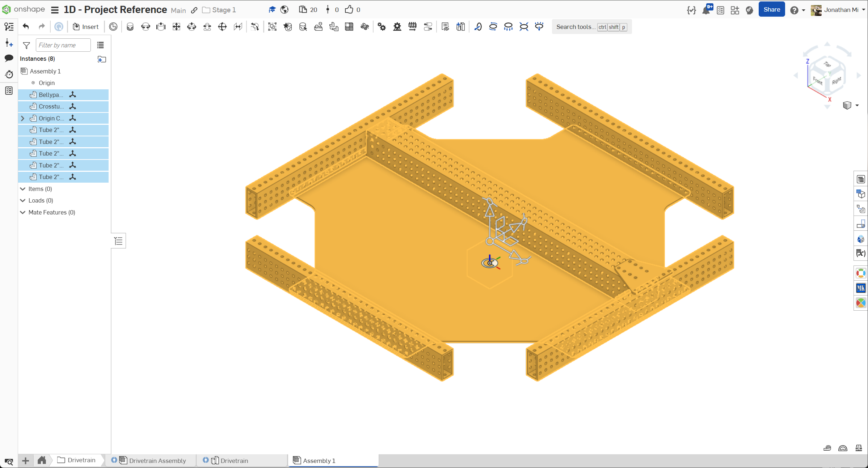This screenshot has width=868, height=468.
Task: Click the blue Share button
Action: point(771,10)
